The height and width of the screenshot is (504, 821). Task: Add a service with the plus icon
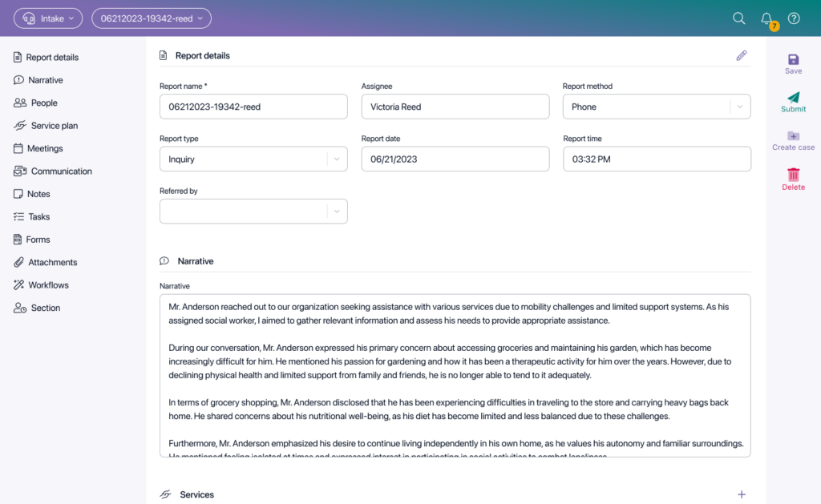[x=742, y=494]
